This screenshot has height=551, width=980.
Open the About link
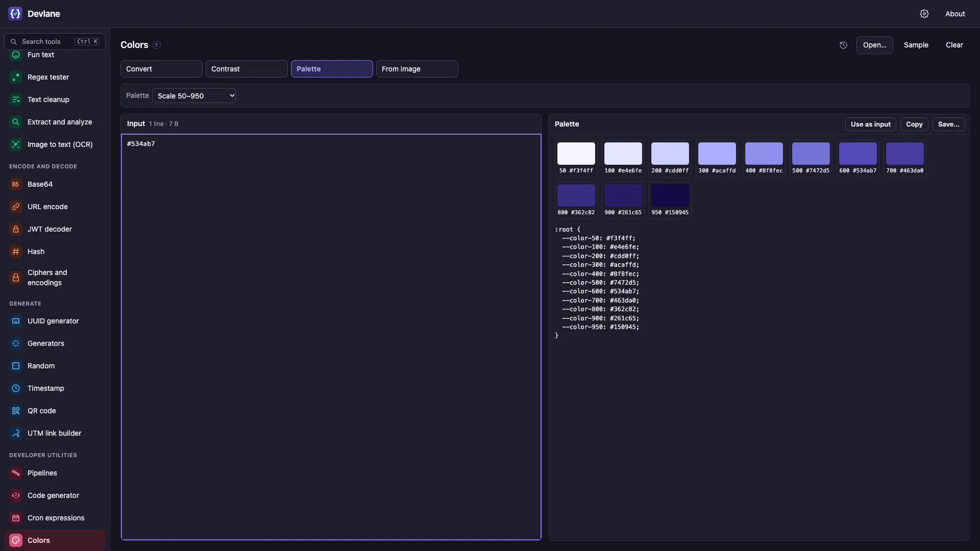point(954,14)
